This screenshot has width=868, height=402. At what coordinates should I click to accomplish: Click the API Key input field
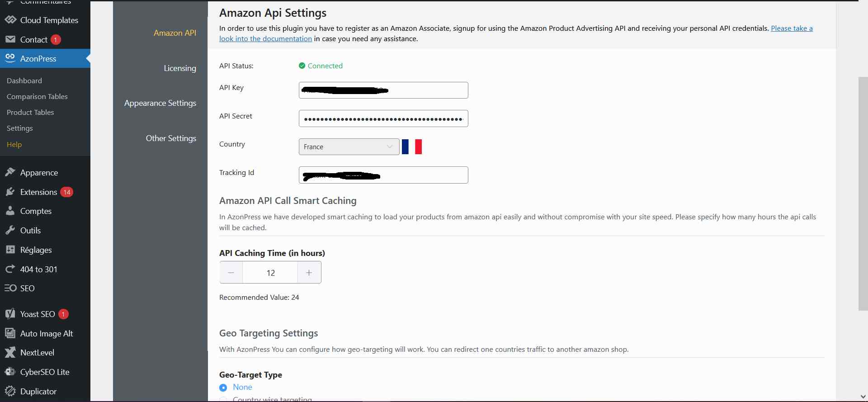[383, 90]
